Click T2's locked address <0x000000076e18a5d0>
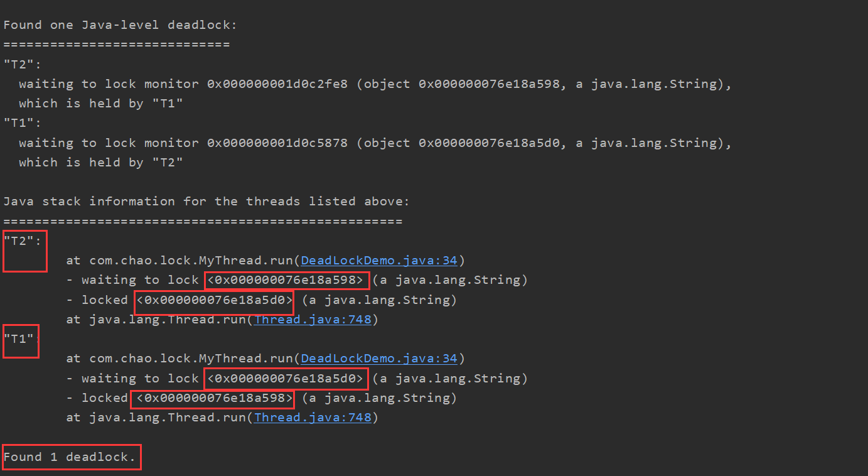 pos(215,300)
